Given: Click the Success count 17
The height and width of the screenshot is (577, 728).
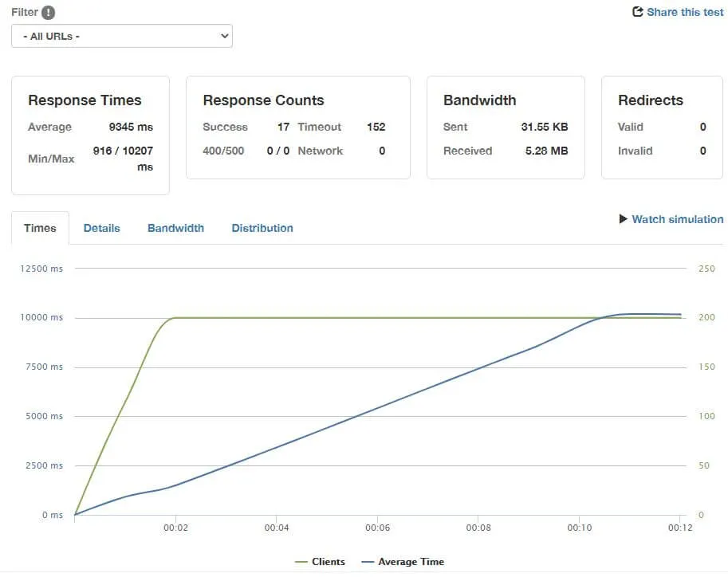Looking at the screenshot, I should [x=283, y=127].
